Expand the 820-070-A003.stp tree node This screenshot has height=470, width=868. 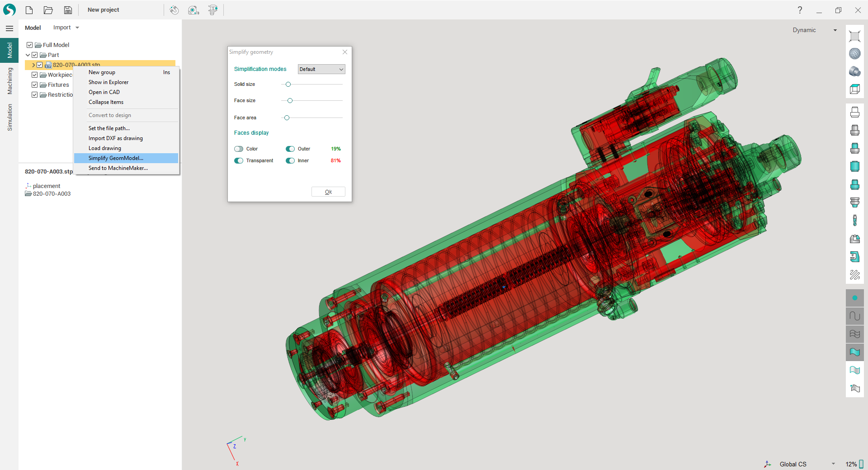[33, 65]
